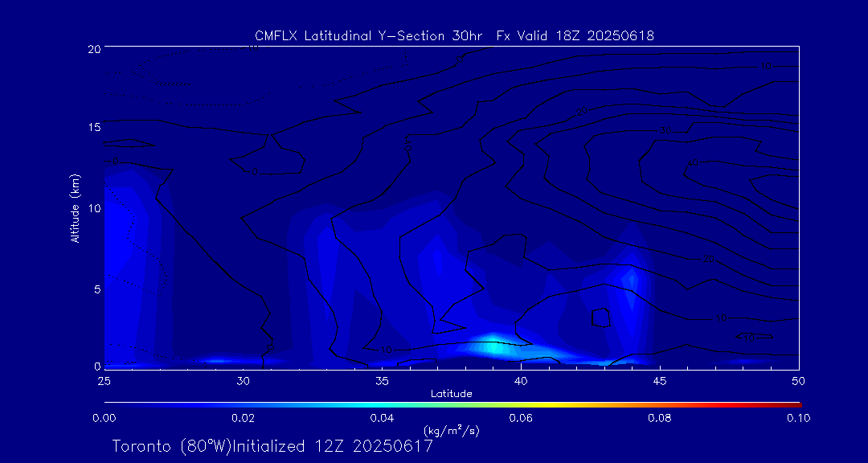Select the "0.10" color scale maximum label
Image resolution: width=868 pixels, height=463 pixels.
pyautogui.click(x=800, y=418)
